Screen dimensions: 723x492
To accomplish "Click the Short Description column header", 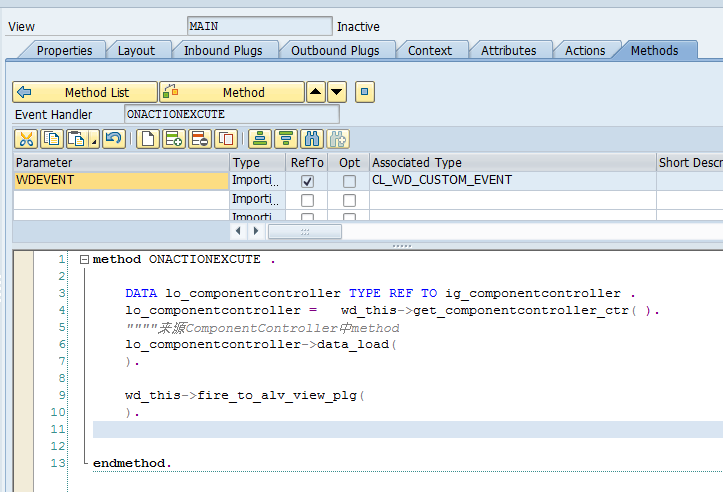I will click(x=690, y=162).
